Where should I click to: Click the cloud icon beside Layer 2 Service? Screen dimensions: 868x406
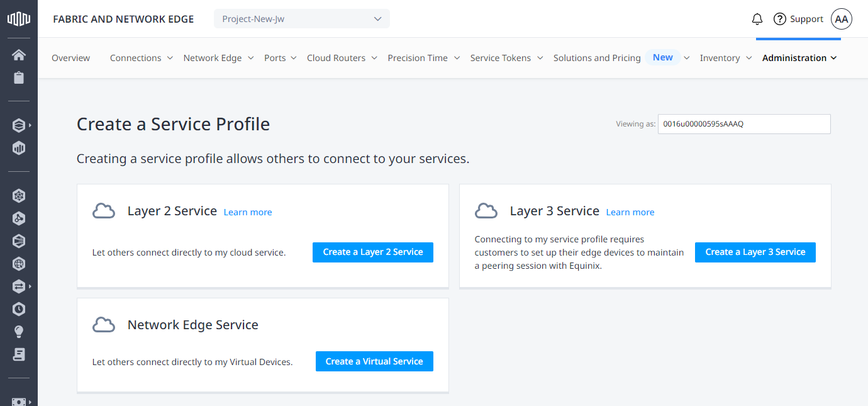104,211
